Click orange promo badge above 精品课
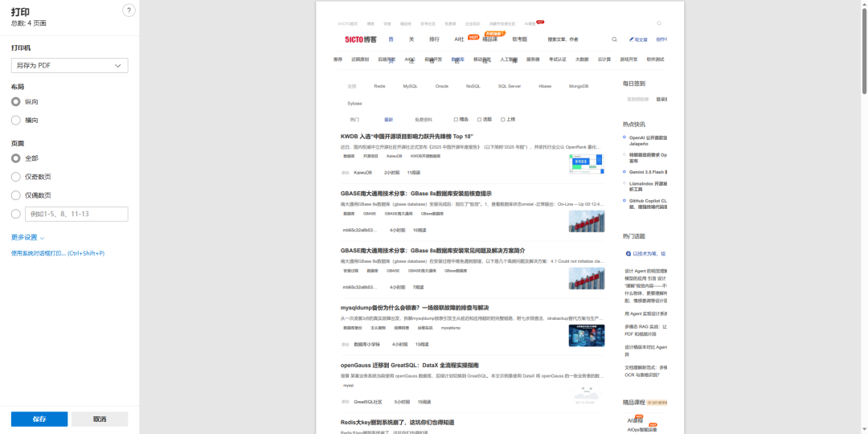This screenshot has height=434, width=868. click(495, 34)
